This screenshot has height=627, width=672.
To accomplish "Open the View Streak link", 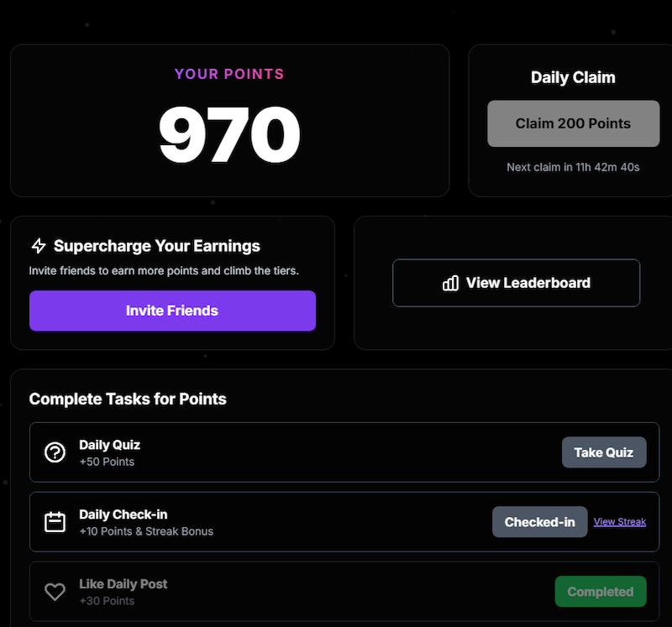I will click(619, 522).
